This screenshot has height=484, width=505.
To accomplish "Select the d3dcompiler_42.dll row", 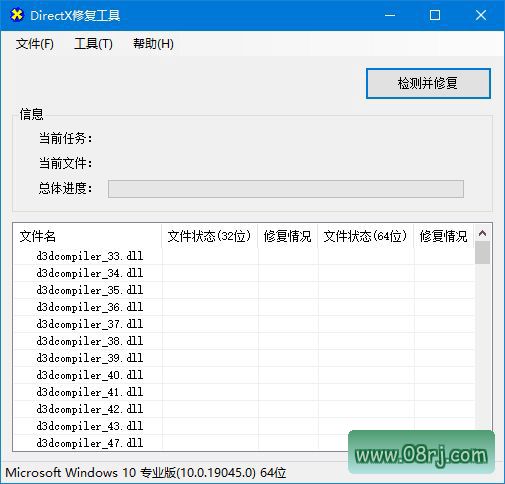I will pos(244,409).
